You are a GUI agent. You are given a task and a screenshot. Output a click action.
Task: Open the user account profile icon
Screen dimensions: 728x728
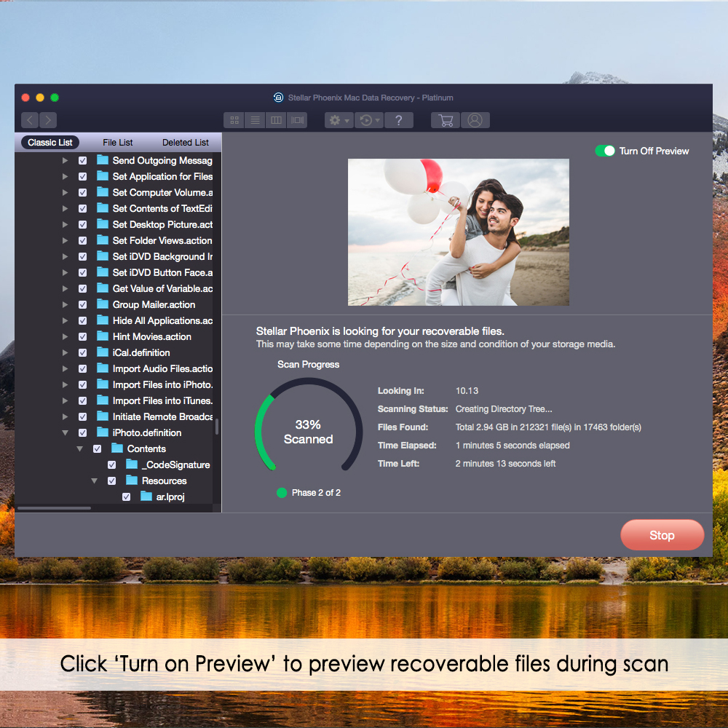[475, 120]
